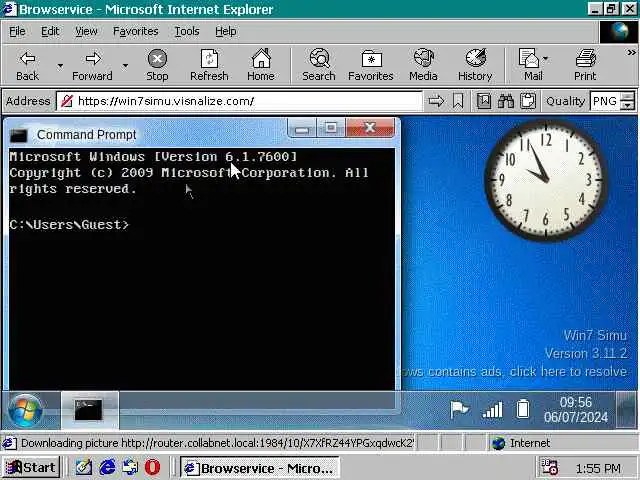The height and width of the screenshot is (480, 640).
Task: Click the 1:55 PM taskbar clock
Action: click(598, 468)
